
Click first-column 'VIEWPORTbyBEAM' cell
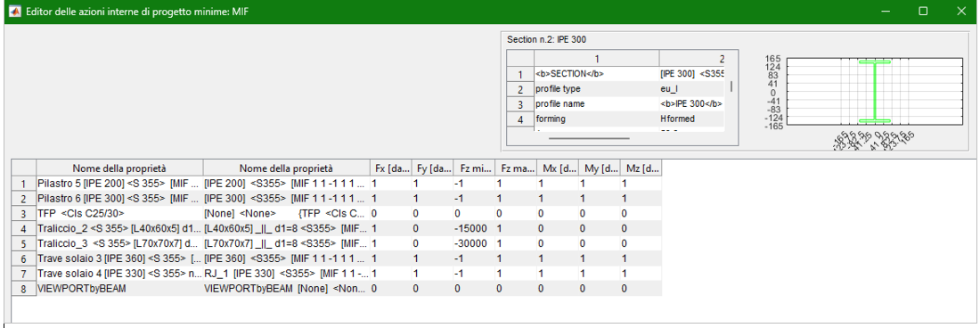119,289
